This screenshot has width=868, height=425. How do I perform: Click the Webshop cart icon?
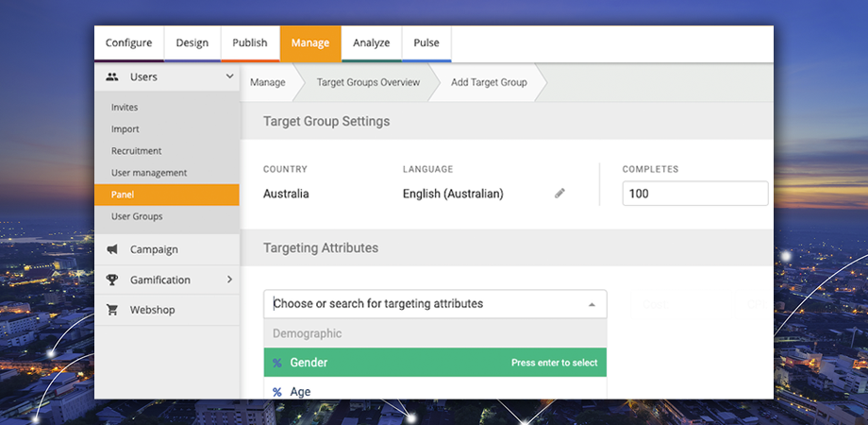(x=112, y=310)
